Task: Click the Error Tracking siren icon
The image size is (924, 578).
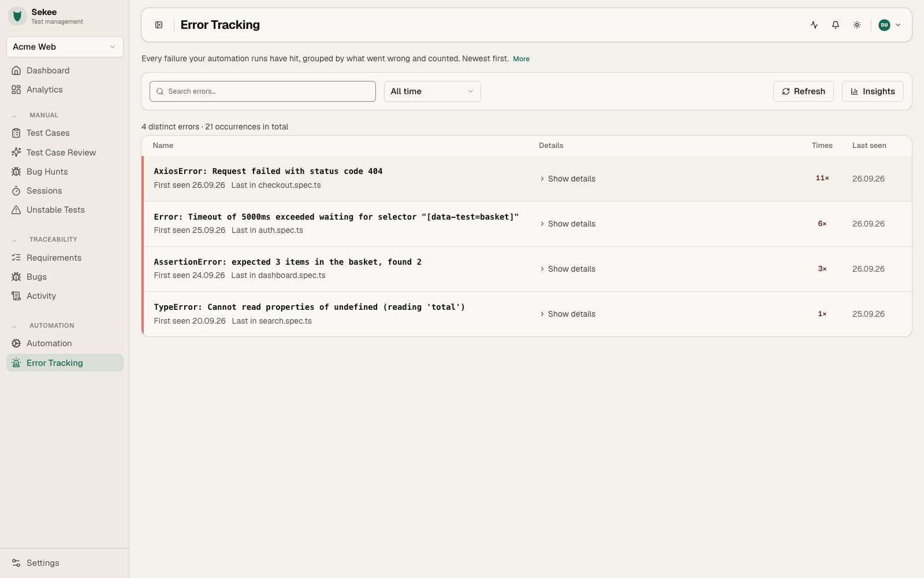Action: pos(16,363)
